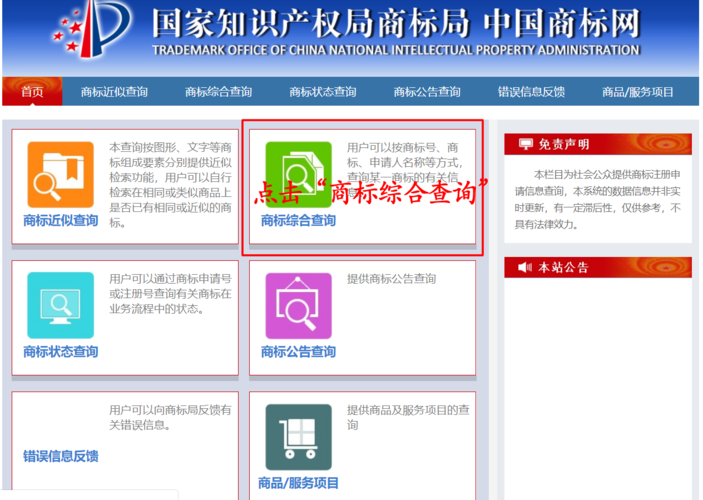Screen dimensions: 703x500
Task: Open the 首页 navigation tab
Action: click(32, 92)
